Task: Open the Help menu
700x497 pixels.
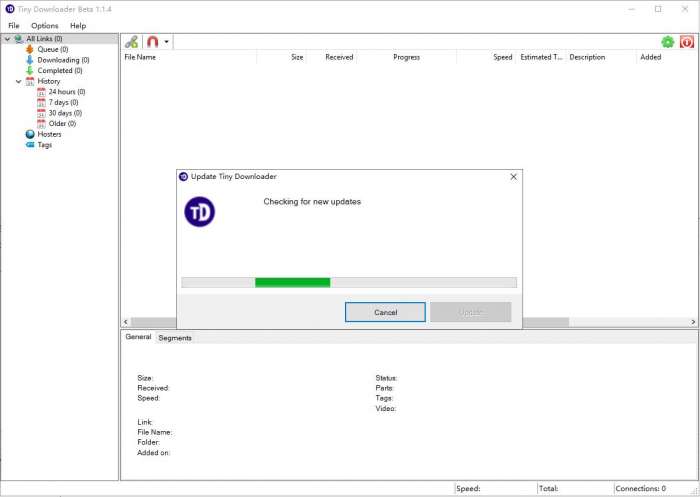Action: (x=78, y=25)
